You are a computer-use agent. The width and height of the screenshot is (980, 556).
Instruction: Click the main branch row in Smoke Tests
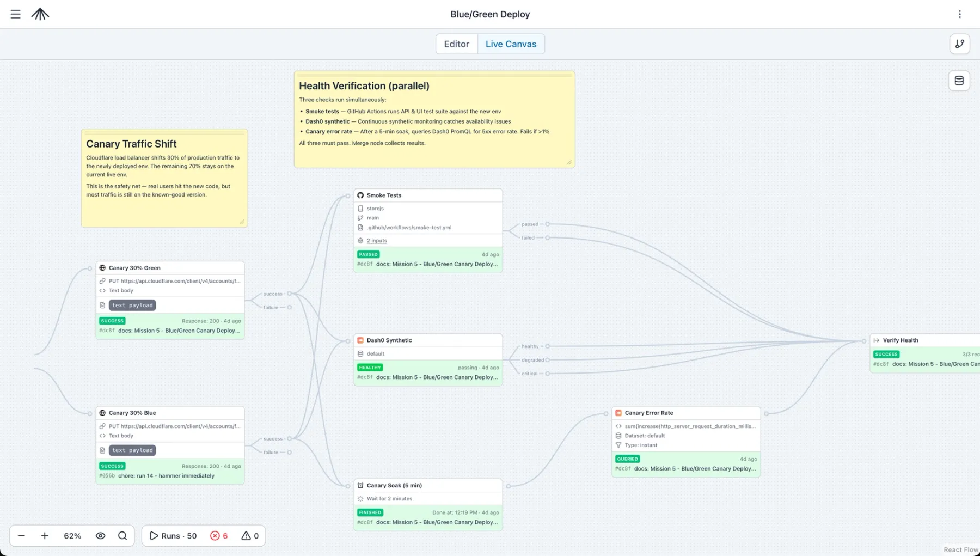tap(373, 218)
